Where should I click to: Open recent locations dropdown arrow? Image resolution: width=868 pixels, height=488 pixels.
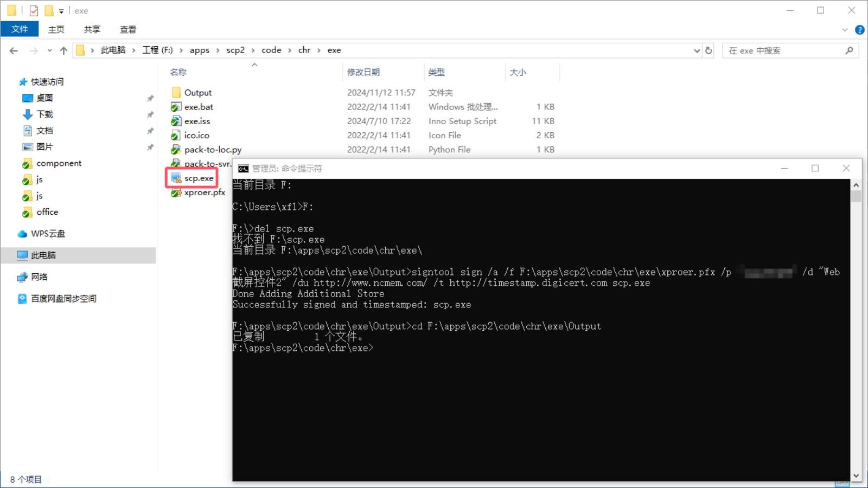pyautogui.click(x=49, y=50)
